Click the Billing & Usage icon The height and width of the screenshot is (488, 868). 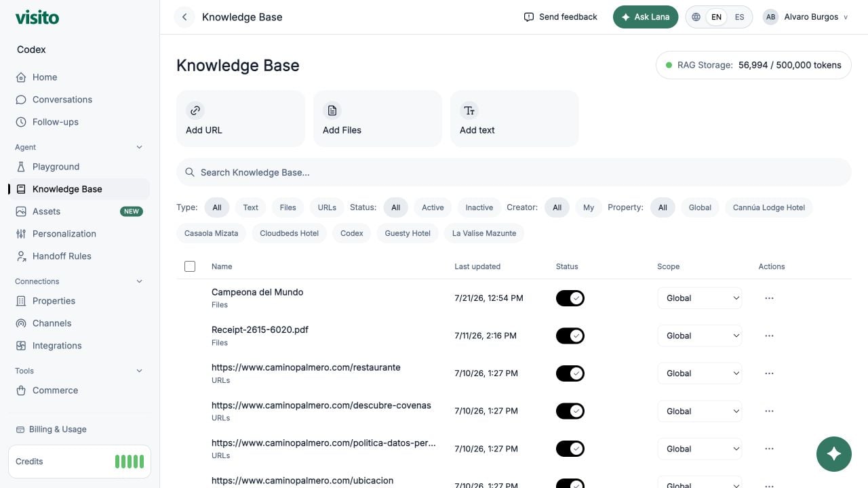(20, 429)
